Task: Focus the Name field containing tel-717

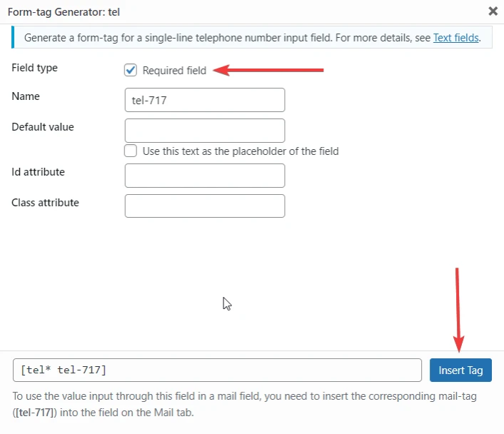Action: 205,100
